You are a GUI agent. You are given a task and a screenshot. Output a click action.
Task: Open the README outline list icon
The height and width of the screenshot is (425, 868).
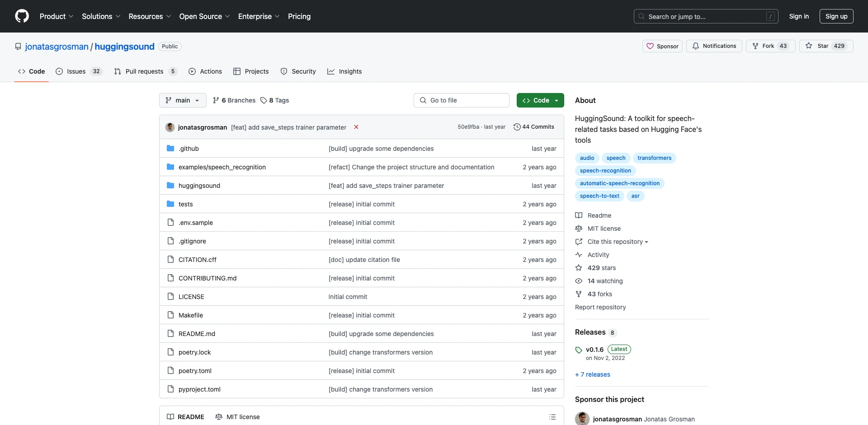click(552, 417)
